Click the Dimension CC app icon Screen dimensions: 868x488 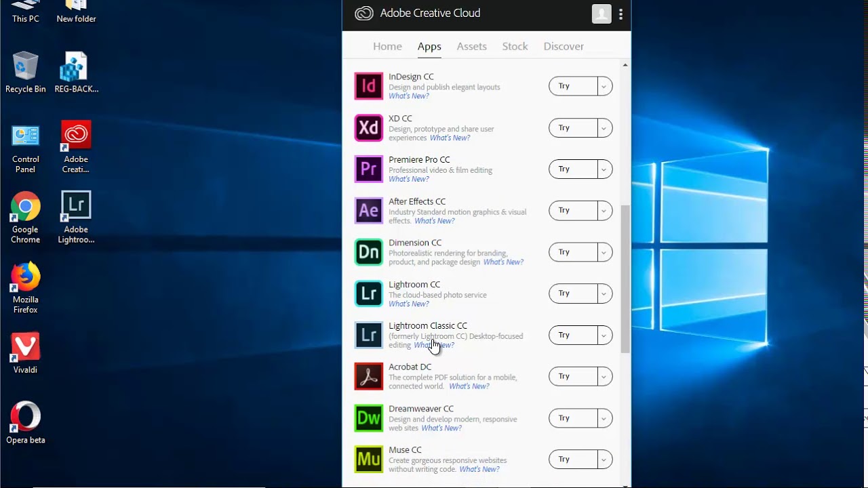pyautogui.click(x=369, y=252)
